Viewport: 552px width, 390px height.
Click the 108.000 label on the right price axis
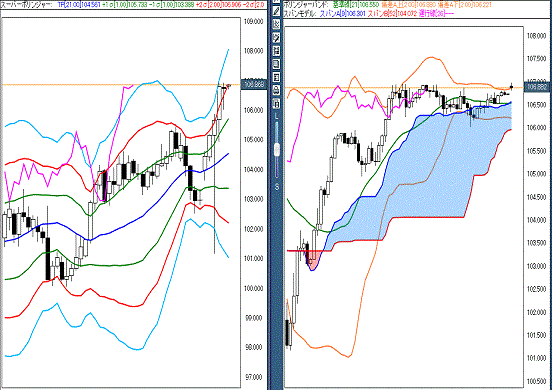click(536, 36)
